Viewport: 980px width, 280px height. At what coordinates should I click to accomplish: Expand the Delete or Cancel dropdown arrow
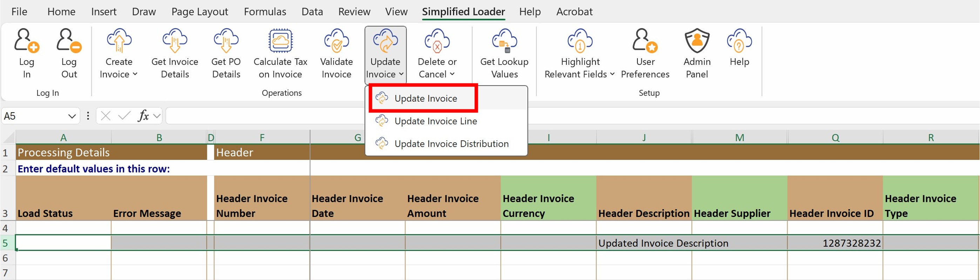pos(452,74)
